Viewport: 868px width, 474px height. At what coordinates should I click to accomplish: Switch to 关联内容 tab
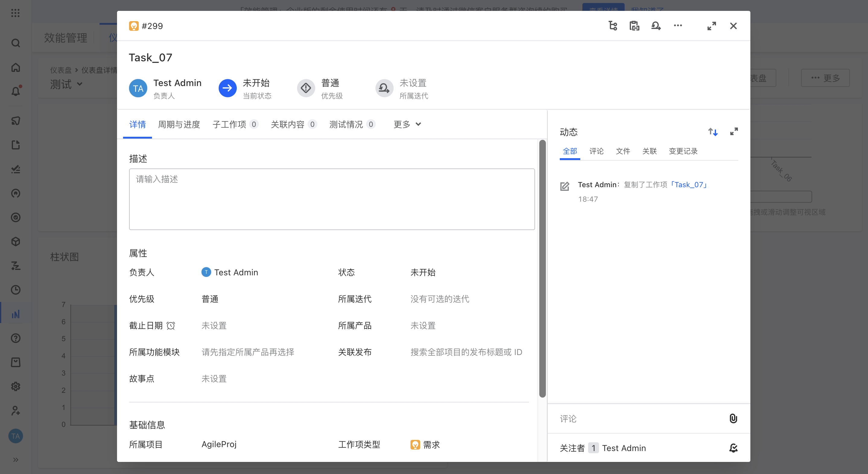(x=293, y=124)
